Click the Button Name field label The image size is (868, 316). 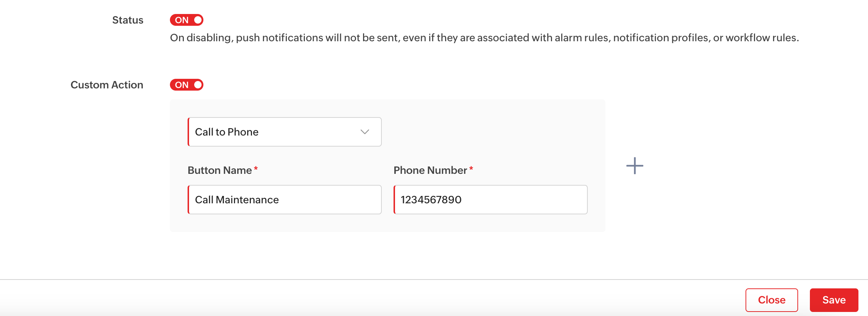click(x=220, y=170)
